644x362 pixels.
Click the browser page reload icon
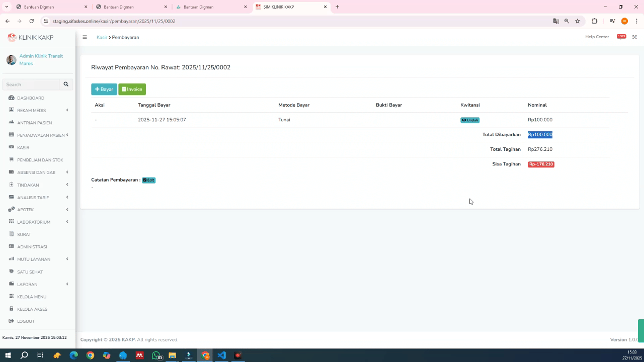[31, 21]
